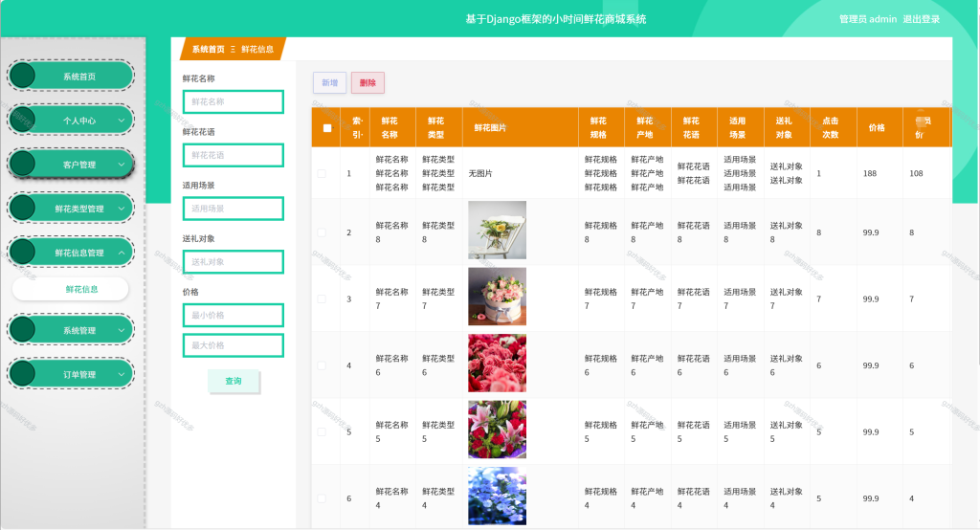980x530 pixels.
Task: Focus the 最小价格 input field
Action: tap(234, 315)
